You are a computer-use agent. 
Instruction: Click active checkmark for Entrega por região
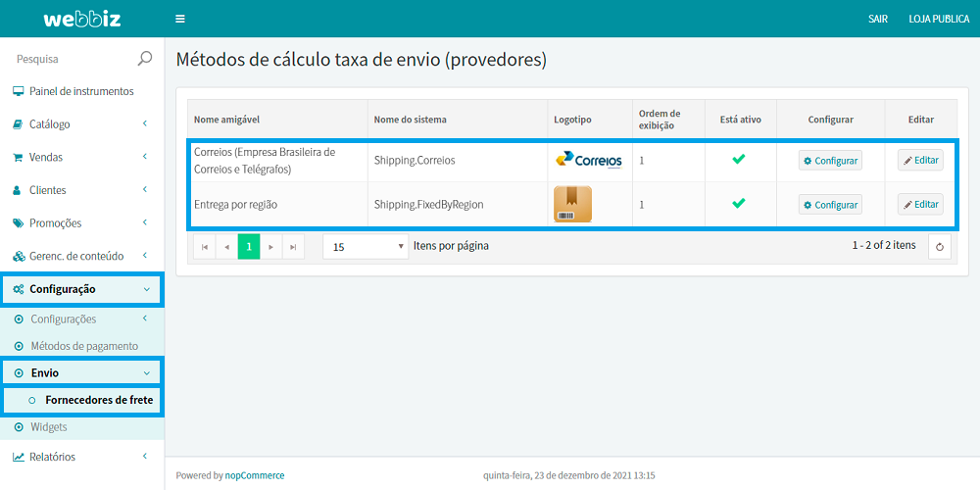coord(739,204)
